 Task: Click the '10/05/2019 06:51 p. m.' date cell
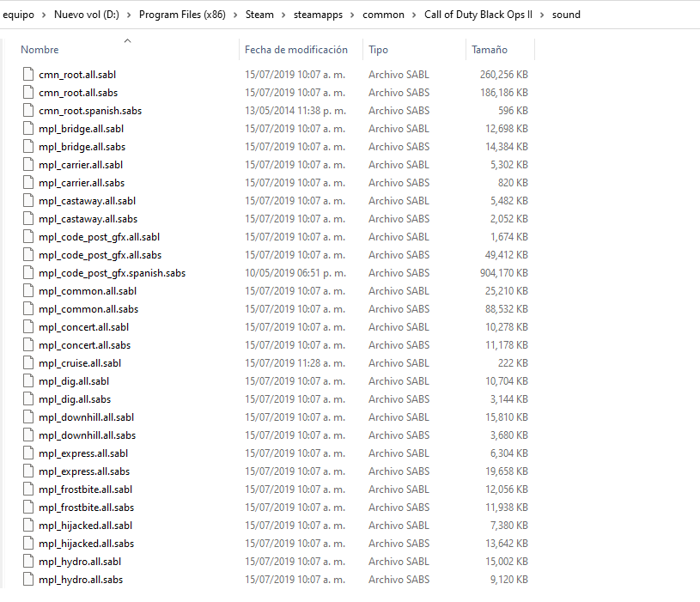(x=295, y=273)
